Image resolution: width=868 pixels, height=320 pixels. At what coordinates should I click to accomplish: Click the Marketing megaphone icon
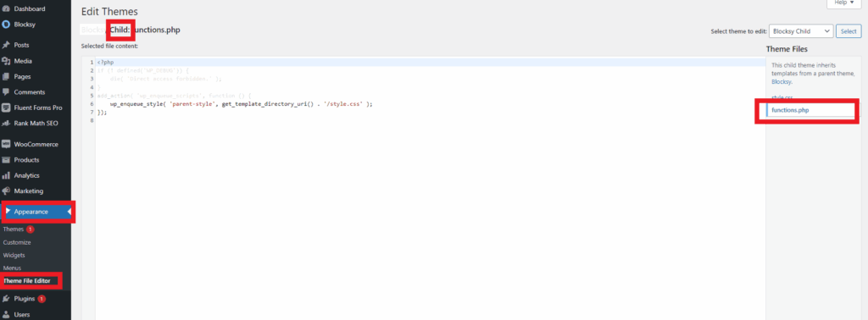tap(6, 191)
